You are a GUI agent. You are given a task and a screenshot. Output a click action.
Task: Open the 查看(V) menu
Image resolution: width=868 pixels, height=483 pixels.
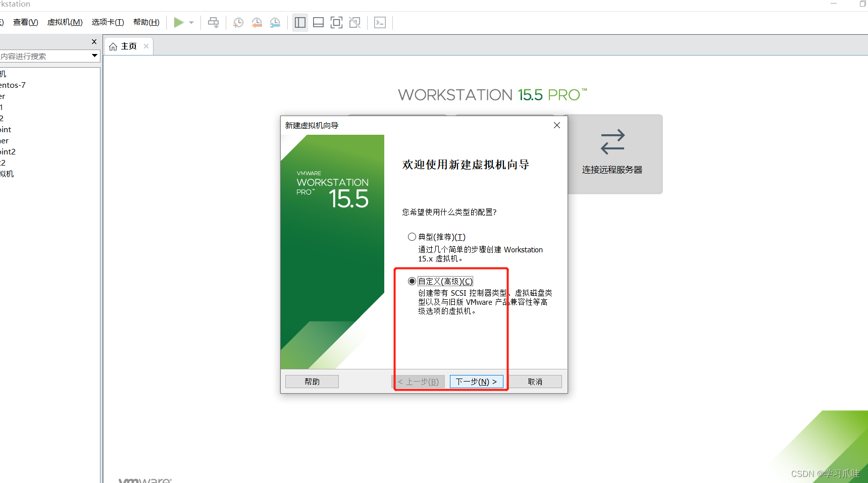(x=25, y=22)
